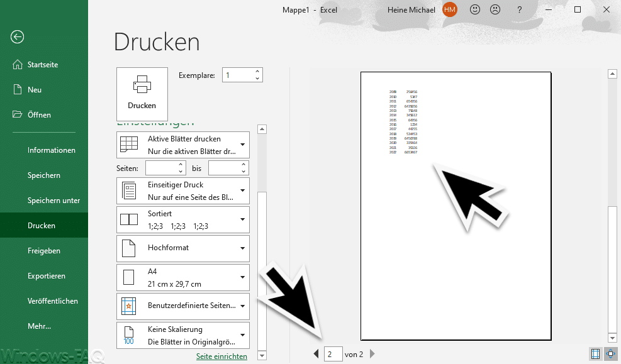Click the current page number field

click(333, 354)
